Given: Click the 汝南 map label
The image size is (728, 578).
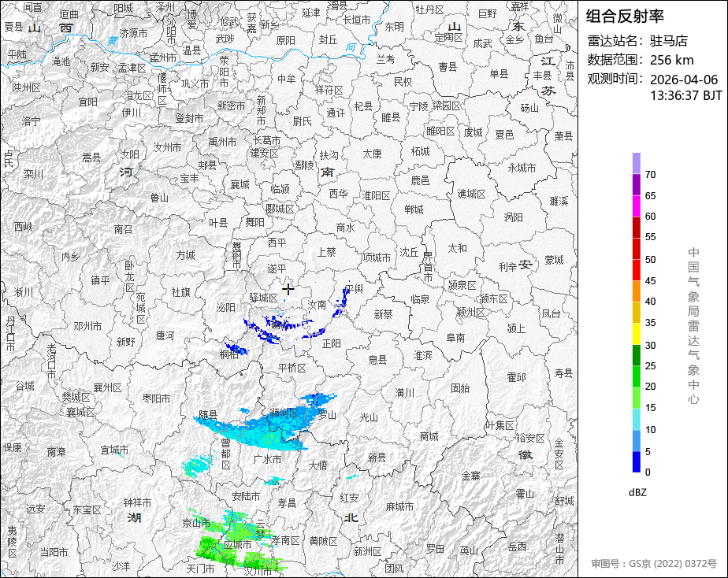Looking at the screenshot, I should [x=317, y=305].
